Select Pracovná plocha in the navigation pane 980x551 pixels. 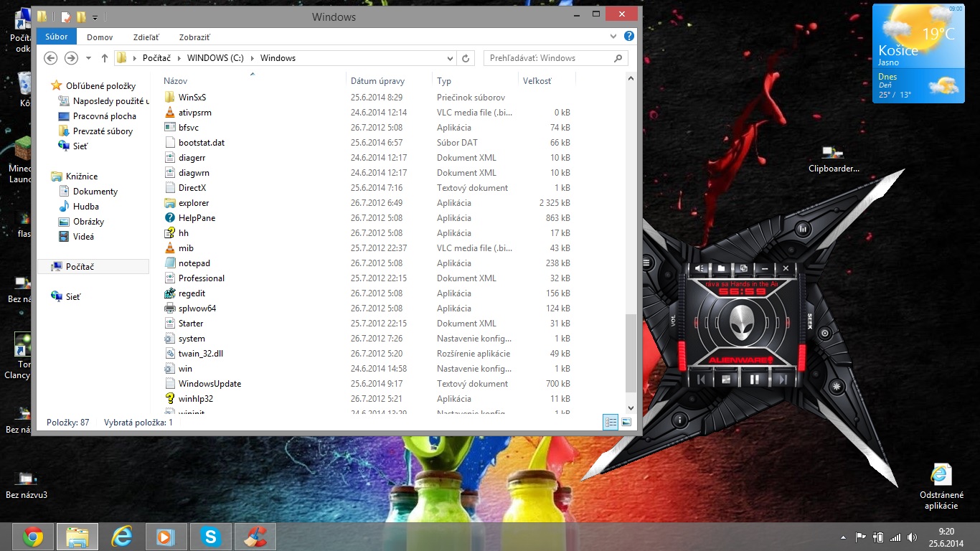(98, 116)
